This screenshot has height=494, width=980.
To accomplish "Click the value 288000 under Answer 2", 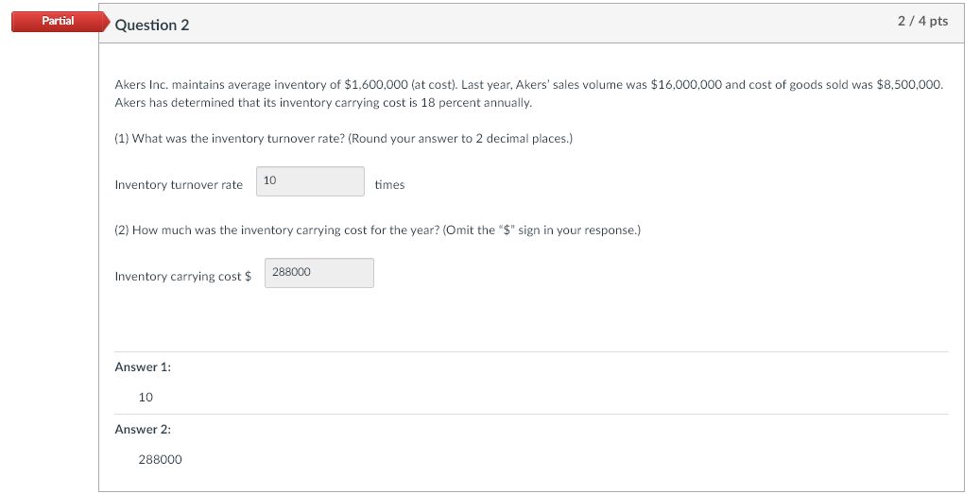I will 160,460.
